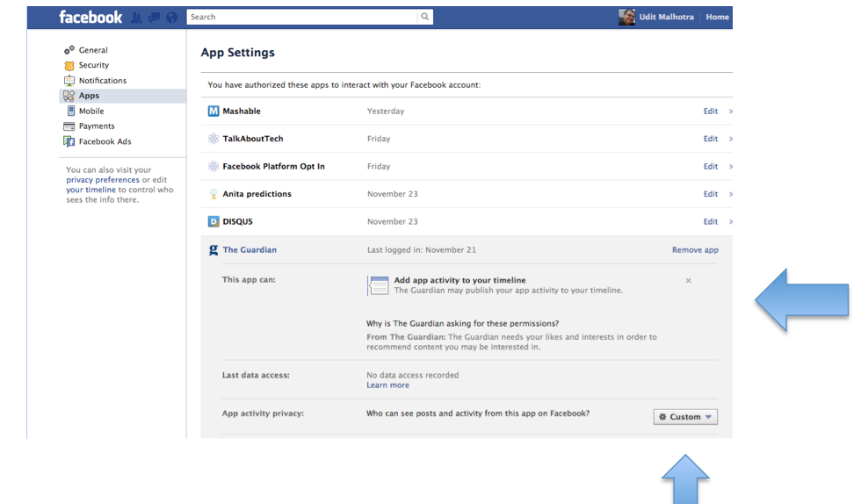The image size is (861, 504).
Task: Expand the Mashable row arrow
Action: coord(731,112)
